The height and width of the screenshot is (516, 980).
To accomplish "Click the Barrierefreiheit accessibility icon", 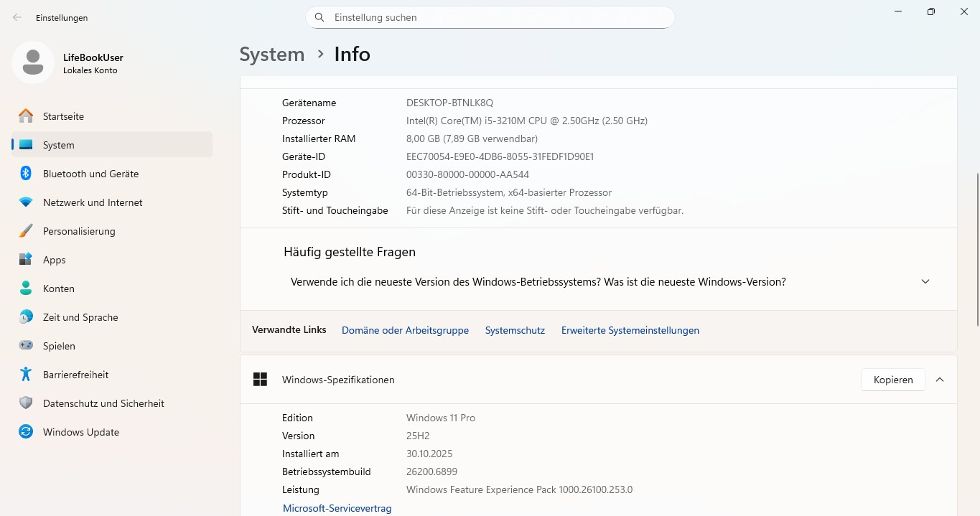I will (26, 375).
